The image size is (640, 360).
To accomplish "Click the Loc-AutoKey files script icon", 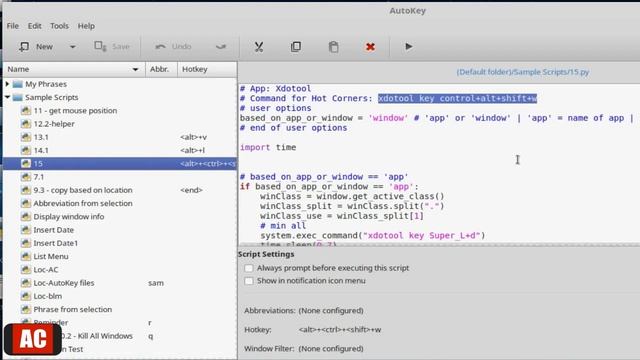I will (26, 283).
